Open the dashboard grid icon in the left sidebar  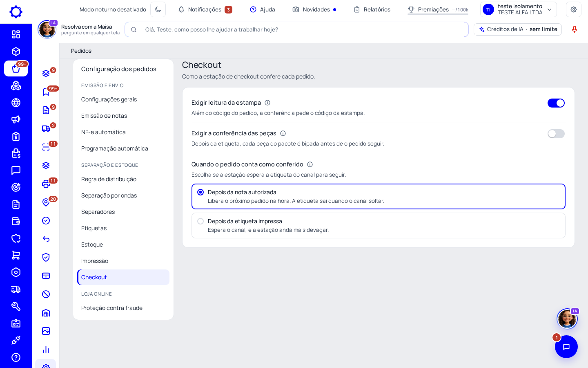(x=16, y=34)
